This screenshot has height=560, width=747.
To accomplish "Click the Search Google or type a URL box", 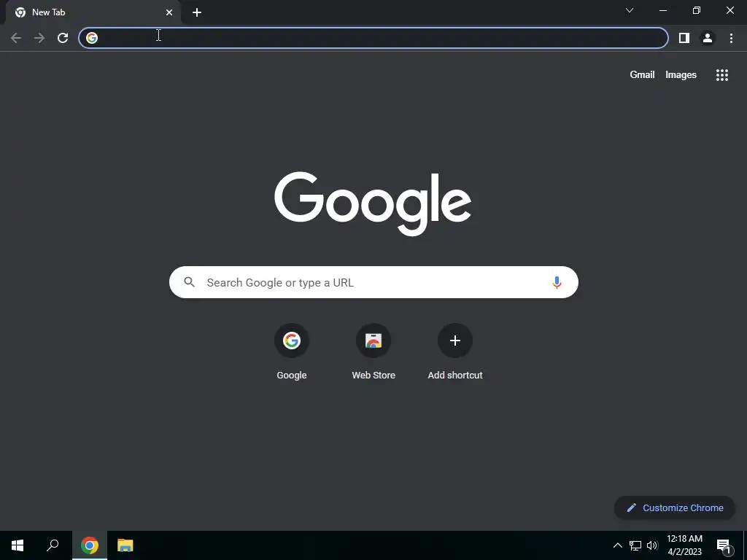I will pos(373,282).
